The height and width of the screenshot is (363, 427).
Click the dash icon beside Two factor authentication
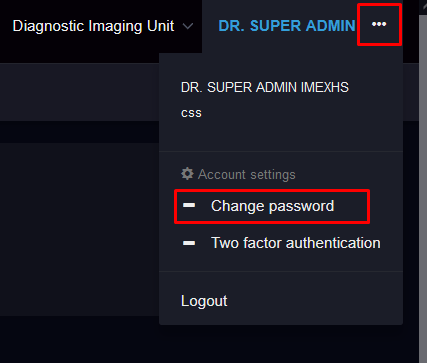coord(189,243)
